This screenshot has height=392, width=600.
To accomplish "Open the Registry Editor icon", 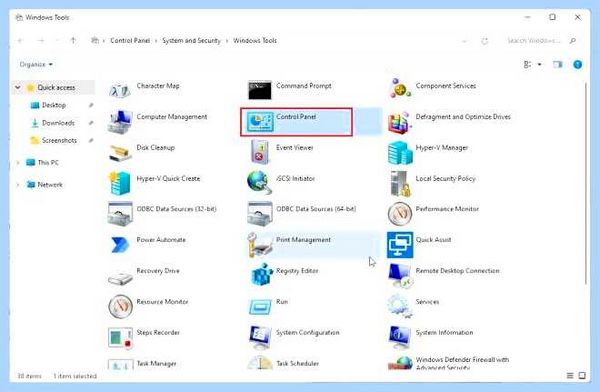I will tap(262, 275).
